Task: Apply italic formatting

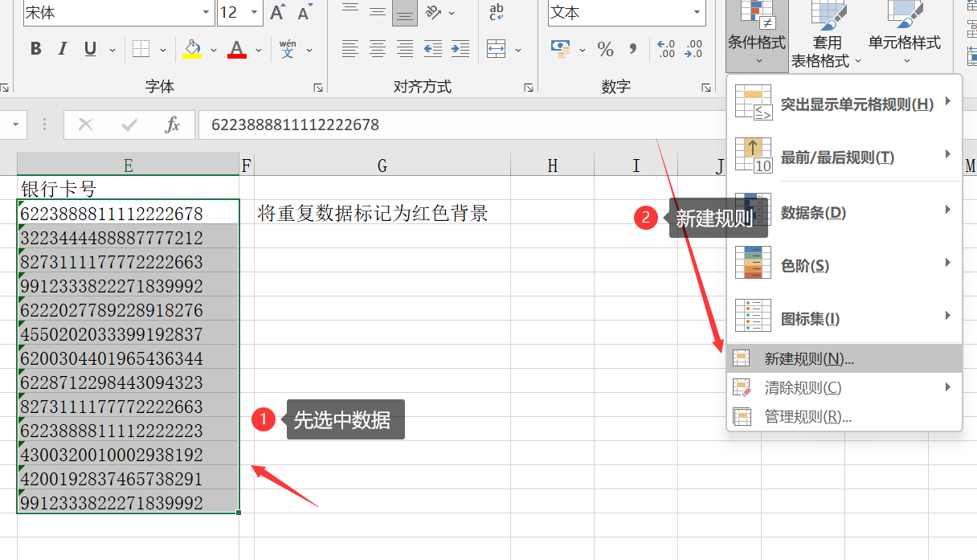Action: [63, 48]
